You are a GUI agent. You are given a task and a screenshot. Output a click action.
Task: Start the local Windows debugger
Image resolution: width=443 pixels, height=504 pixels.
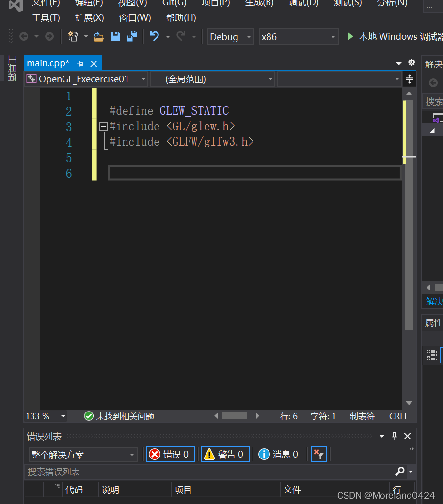(x=395, y=37)
